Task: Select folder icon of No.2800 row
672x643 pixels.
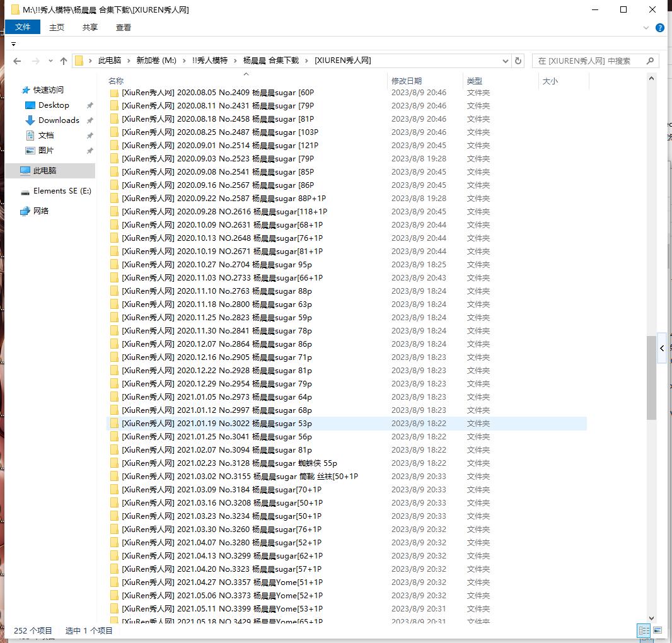Action: coord(114,304)
